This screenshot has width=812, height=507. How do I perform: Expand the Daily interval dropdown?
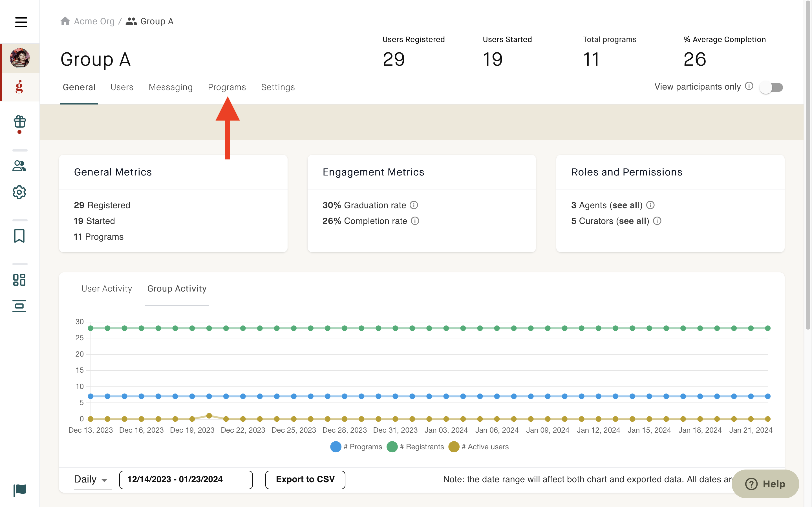pyautogui.click(x=92, y=479)
